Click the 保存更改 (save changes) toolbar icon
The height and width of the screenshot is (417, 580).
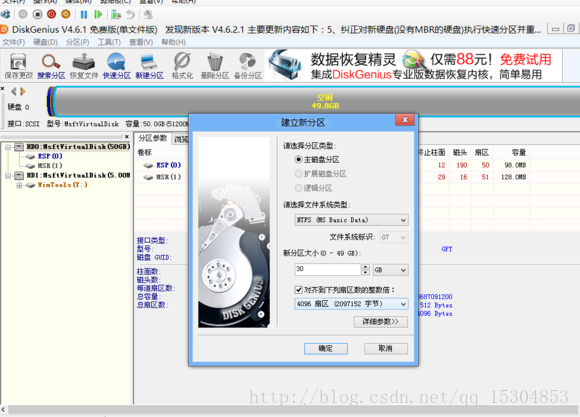pos(18,66)
